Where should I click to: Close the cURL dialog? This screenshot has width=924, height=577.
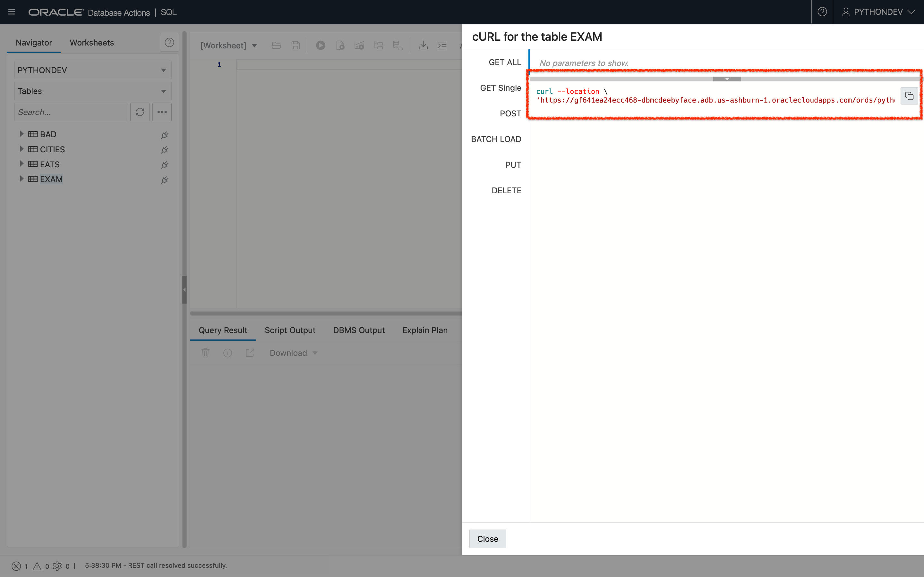487,539
